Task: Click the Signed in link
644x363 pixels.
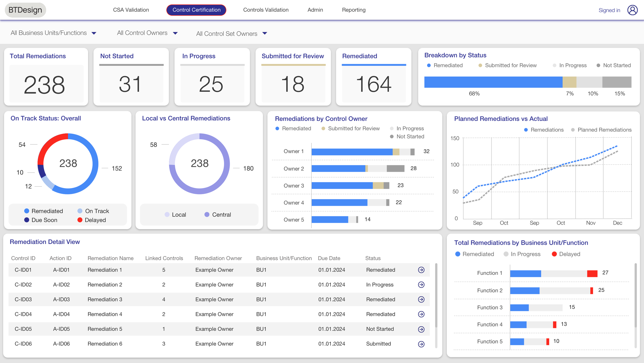Action: point(609,10)
